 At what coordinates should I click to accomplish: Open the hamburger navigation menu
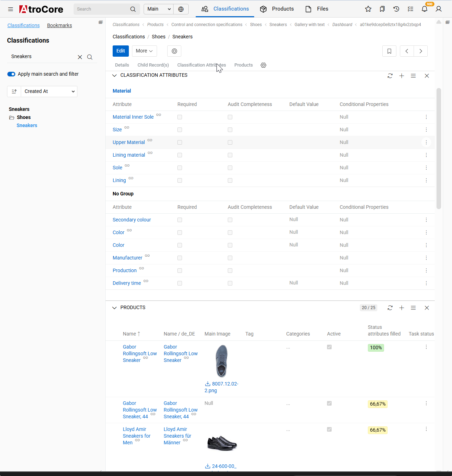(x=11, y=9)
